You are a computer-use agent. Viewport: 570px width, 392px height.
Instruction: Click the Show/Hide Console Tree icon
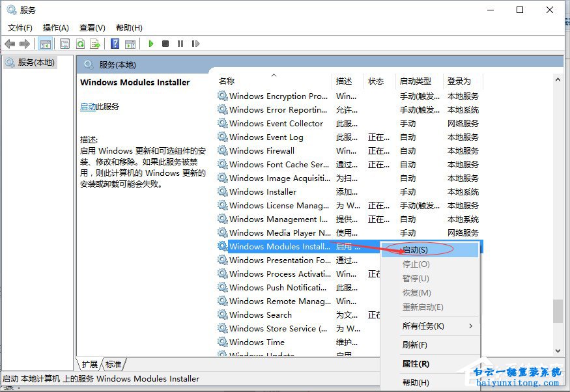coord(44,44)
